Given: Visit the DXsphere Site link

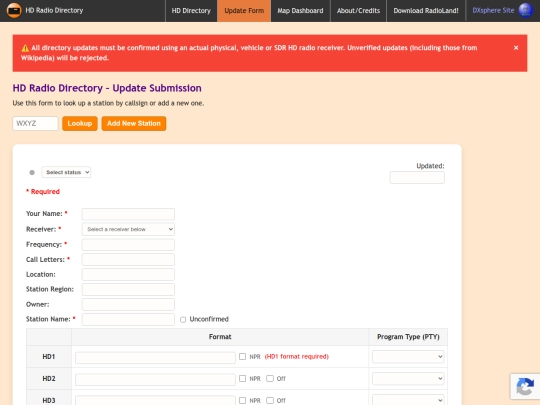Looking at the screenshot, I should pos(493,11).
